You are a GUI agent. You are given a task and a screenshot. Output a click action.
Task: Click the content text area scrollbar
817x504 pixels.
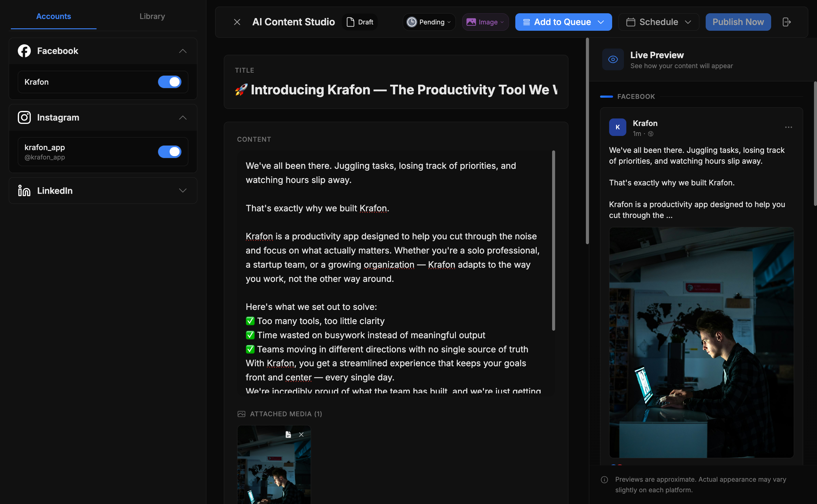click(x=553, y=240)
